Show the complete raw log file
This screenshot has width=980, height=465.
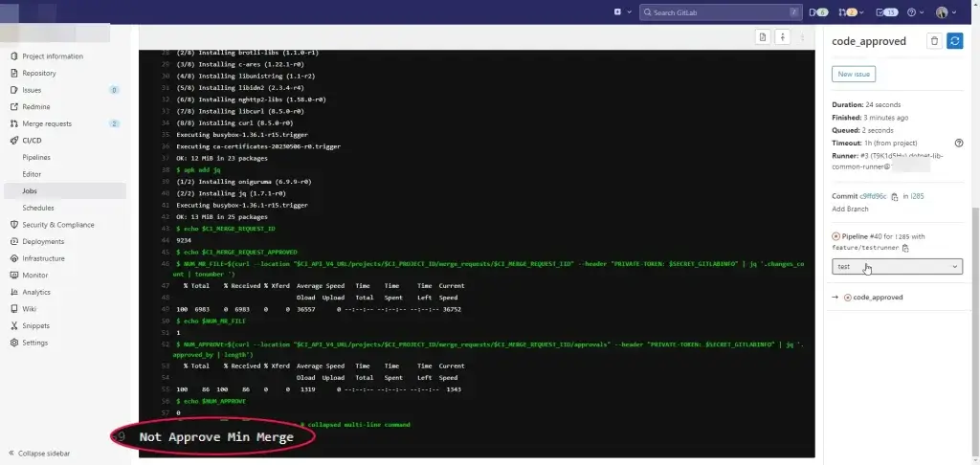763,37
